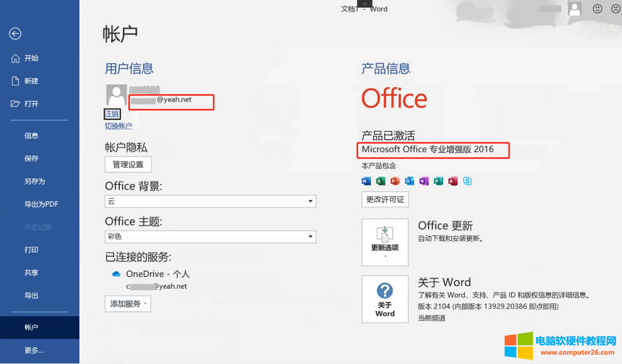This screenshot has width=622, height=364.
Task: Click the OneDrive cloud icon
Action: click(116, 274)
